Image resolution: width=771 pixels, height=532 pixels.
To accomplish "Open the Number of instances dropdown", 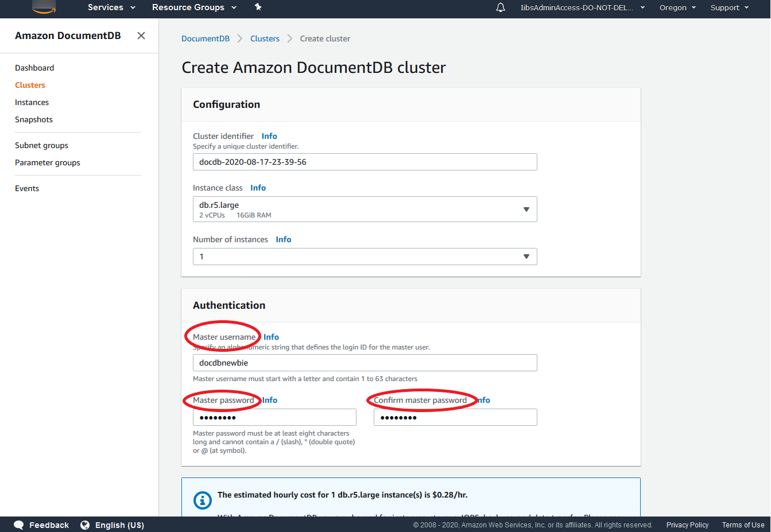I will [x=365, y=257].
